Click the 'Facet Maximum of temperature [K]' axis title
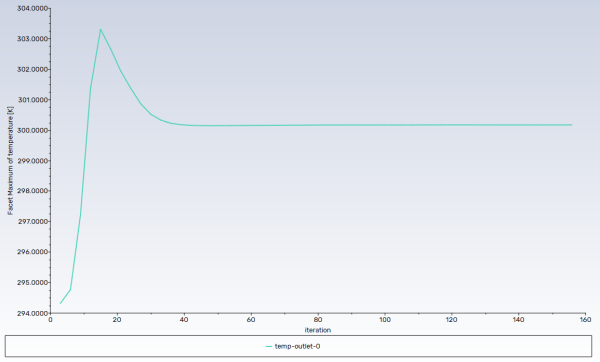Viewport: 600px width, 362px height. (x=10, y=160)
